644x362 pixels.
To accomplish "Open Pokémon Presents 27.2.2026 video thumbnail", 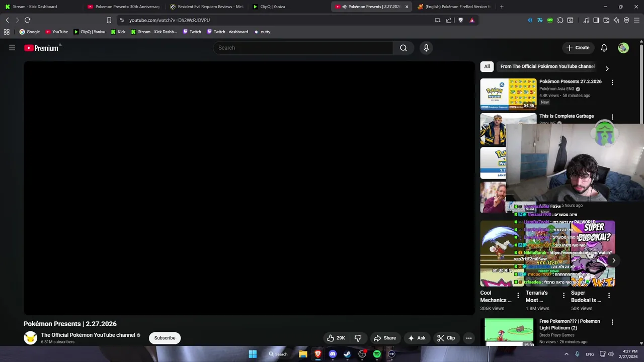I will pyautogui.click(x=508, y=94).
